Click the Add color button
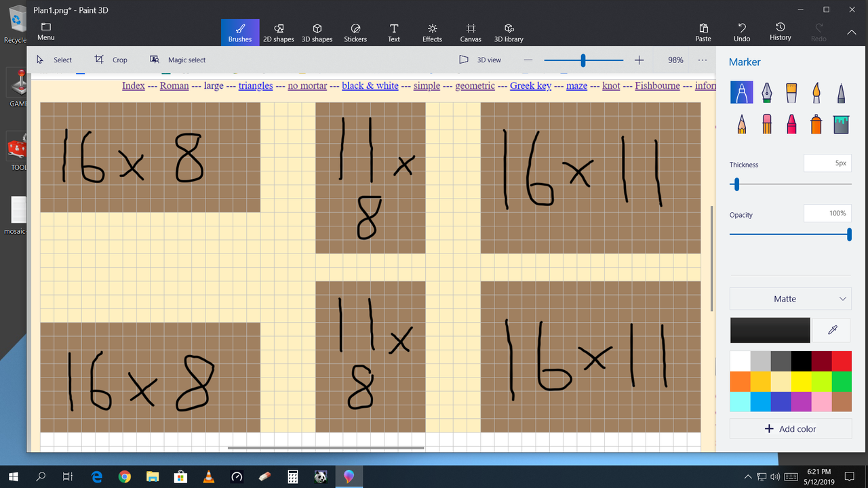Screen dimensions: 868x488 pyautogui.click(x=790, y=428)
